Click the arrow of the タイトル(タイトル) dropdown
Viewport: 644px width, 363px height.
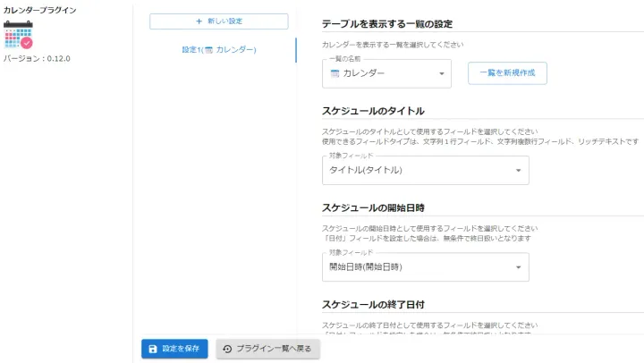pyautogui.click(x=518, y=171)
